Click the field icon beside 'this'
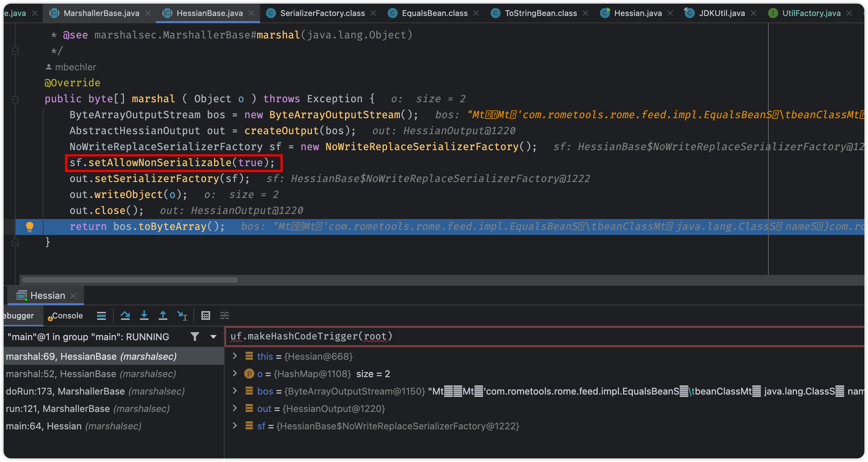Image resolution: width=868 pixels, height=462 pixels. [x=249, y=356]
